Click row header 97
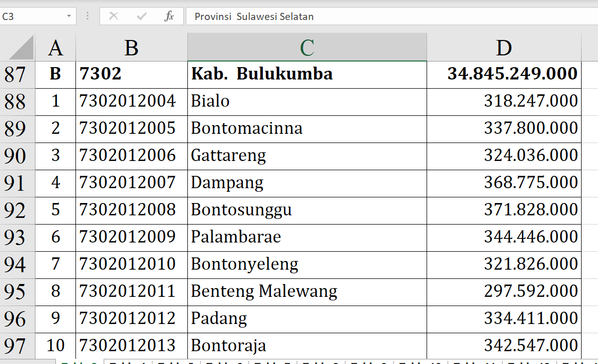This screenshot has height=364, width=598. click(15, 346)
